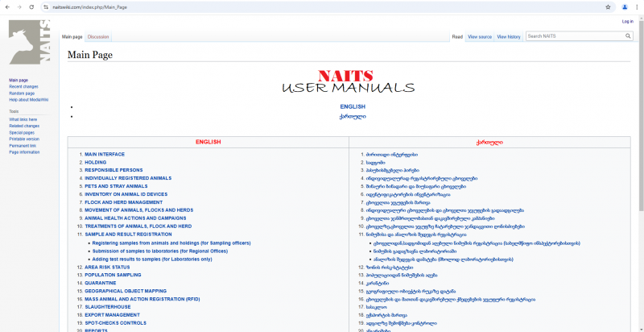The width and height of the screenshot is (644, 332).
Task: Bookmark this page with the star icon
Action: [x=608, y=7]
